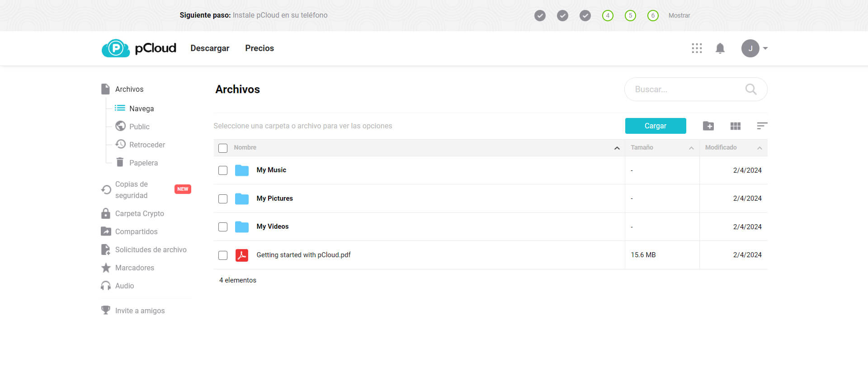
Task: Click the search magnifier icon
Action: (751, 89)
